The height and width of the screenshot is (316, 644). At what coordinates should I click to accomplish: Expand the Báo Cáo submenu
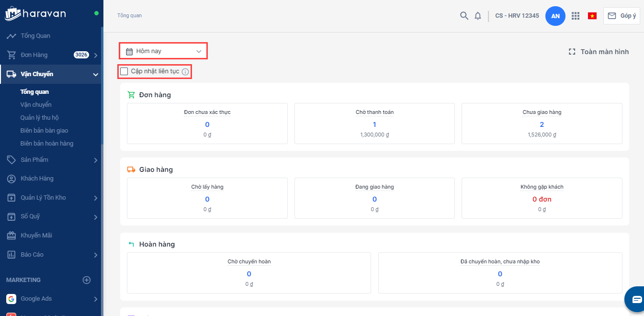point(95,255)
